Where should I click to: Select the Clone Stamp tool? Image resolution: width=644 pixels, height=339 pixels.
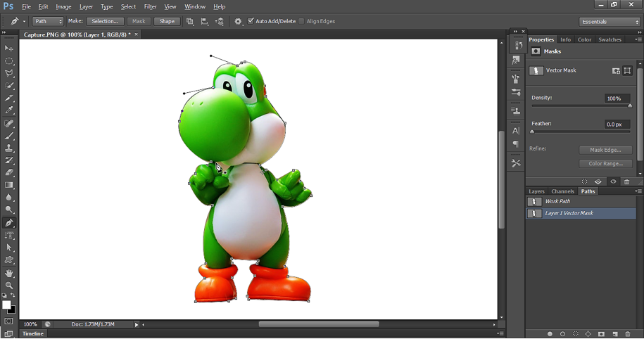[x=8, y=148]
